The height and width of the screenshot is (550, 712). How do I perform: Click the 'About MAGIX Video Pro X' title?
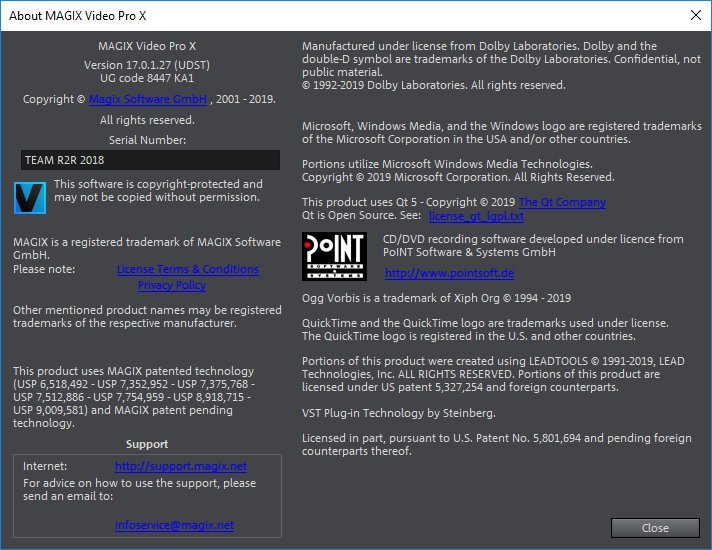(78, 15)
